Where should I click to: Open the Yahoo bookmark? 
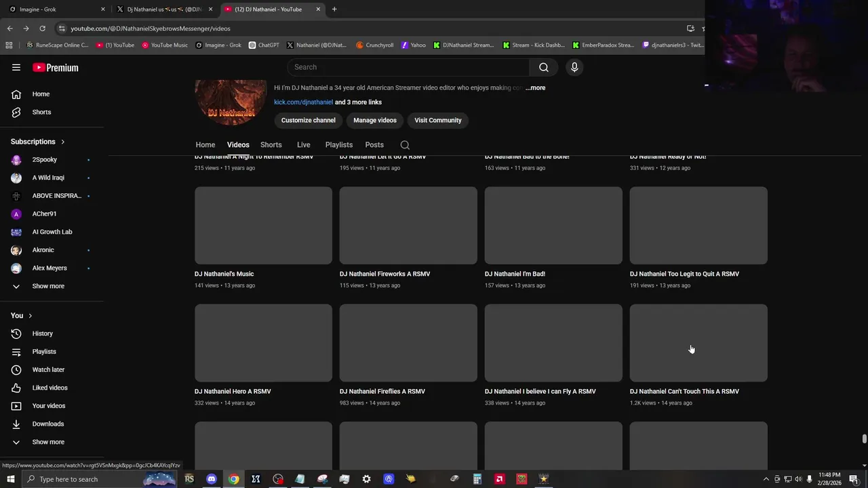pos(414,45)
